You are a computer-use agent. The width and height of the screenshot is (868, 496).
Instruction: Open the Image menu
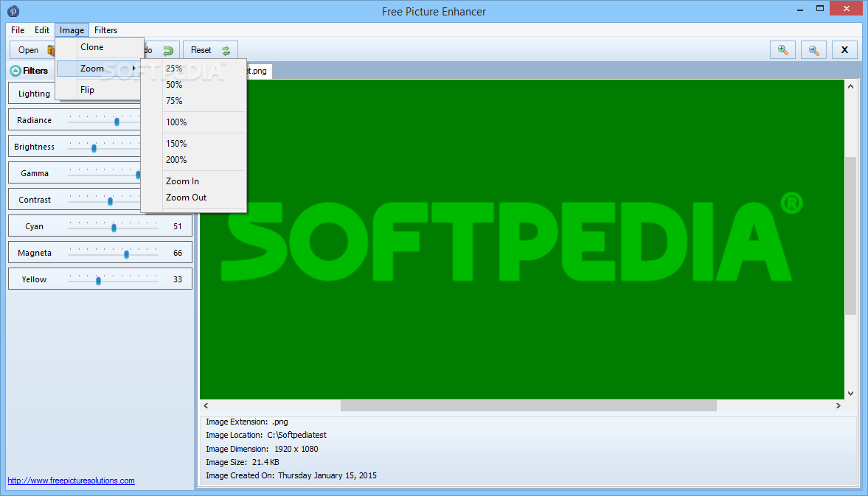pyautogui.click(x=72, y=30)
